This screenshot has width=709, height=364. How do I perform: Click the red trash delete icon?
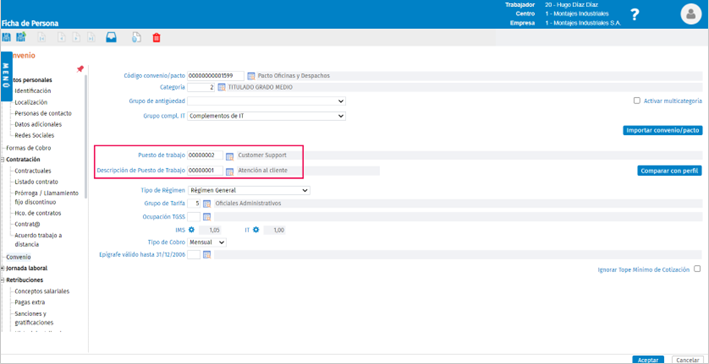156,38
